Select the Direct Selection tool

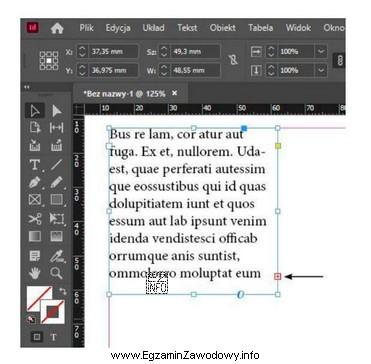tap(57, 111)
